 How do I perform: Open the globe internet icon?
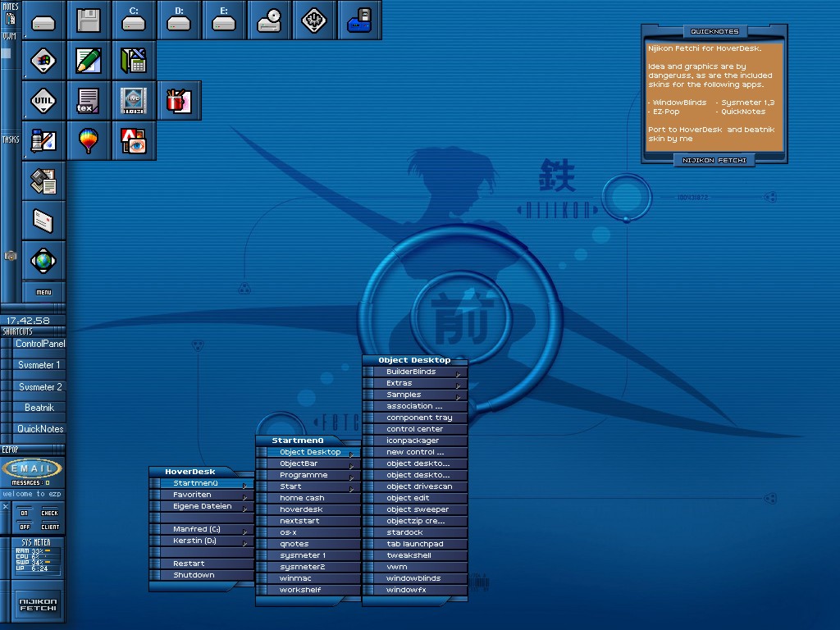tap(43, 261)
